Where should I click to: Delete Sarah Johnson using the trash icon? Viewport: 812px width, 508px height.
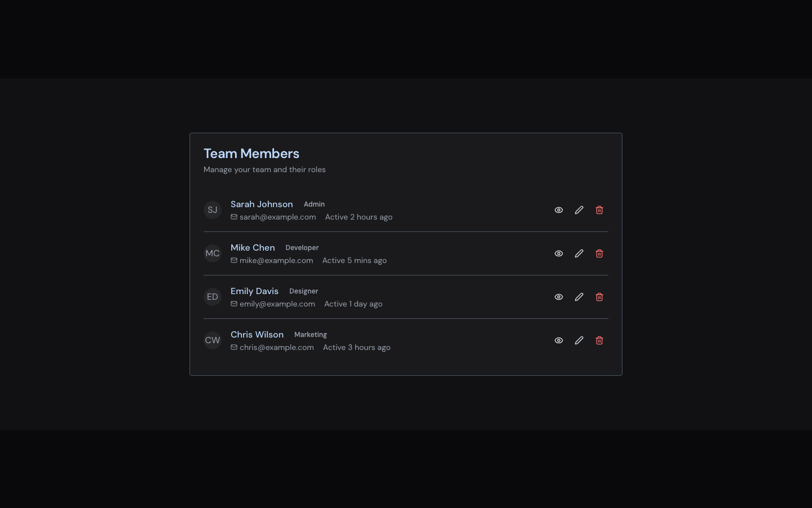[599, 210]
